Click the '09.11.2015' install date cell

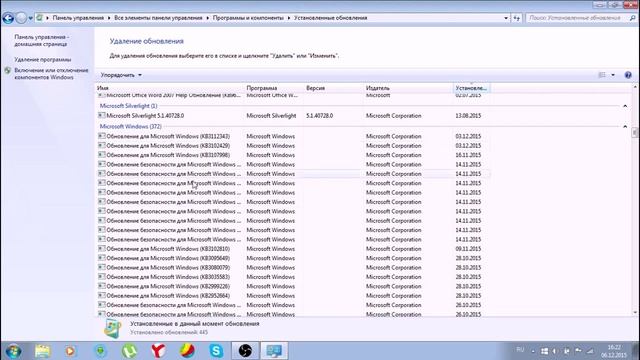coord(468,249)
